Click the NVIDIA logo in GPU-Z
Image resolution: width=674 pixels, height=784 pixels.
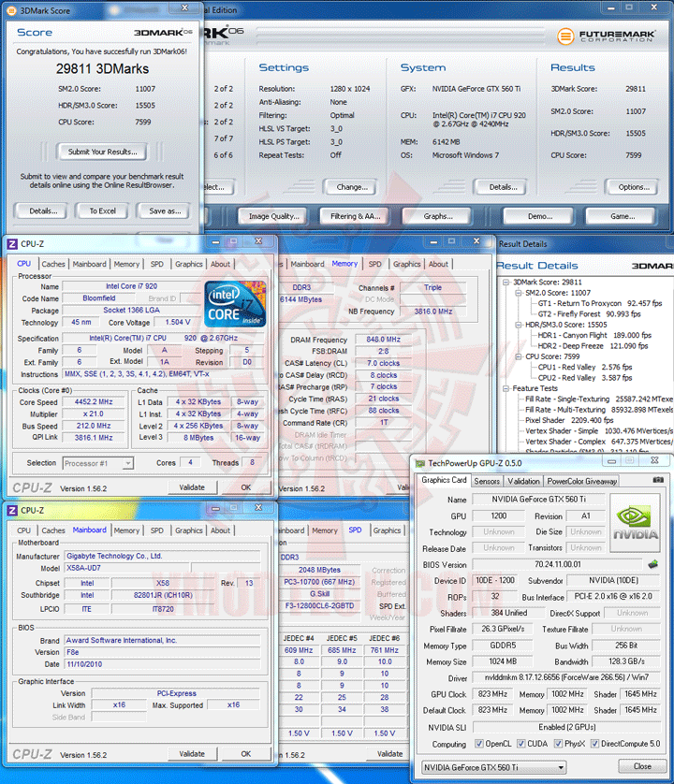pyautogui.click(x=636, y=522)
